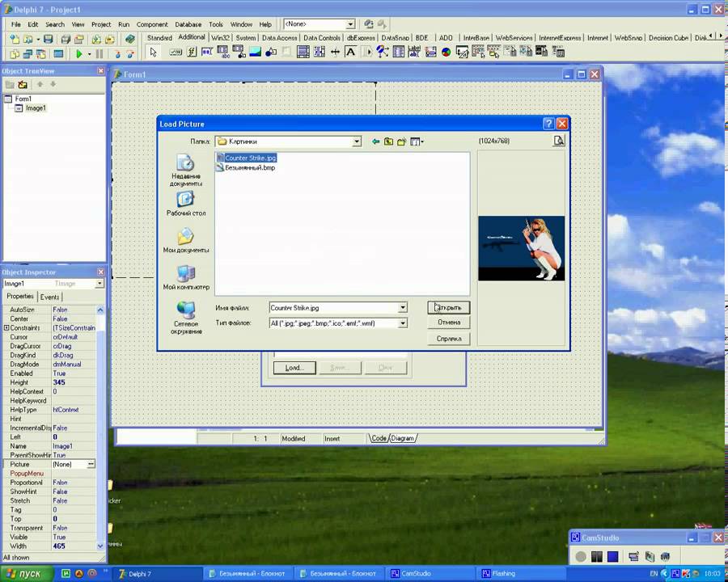Click the Trace Into debug icon
Screen dimensions: 728x582
coord(117,54)
